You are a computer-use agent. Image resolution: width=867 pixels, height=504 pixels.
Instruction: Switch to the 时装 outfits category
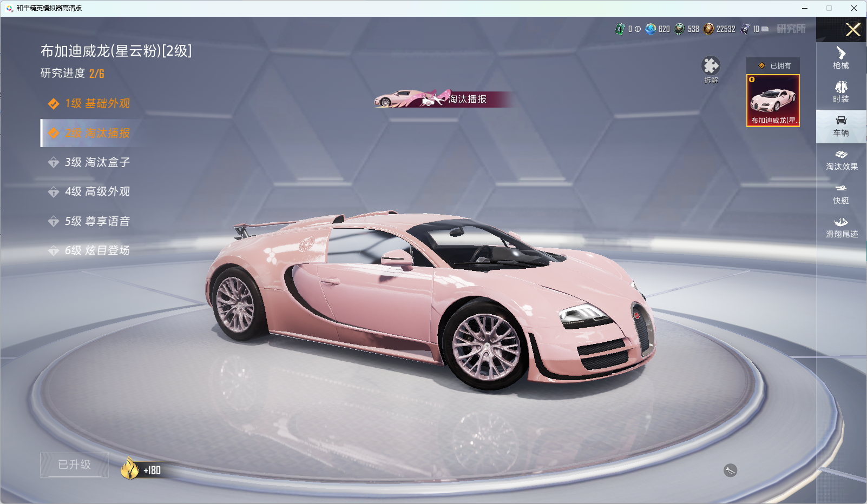pyautogui.click(x=841, y=92)
